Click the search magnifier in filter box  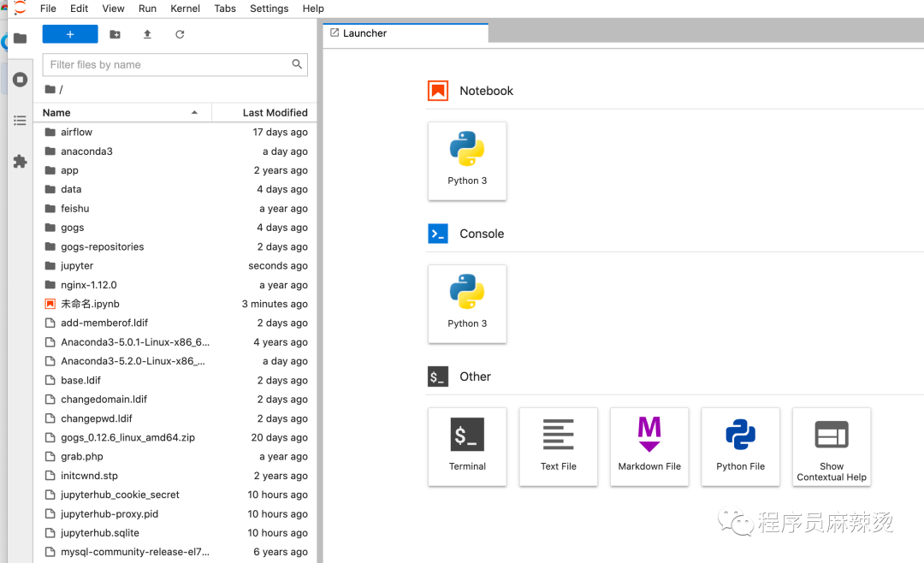point(297,64)
